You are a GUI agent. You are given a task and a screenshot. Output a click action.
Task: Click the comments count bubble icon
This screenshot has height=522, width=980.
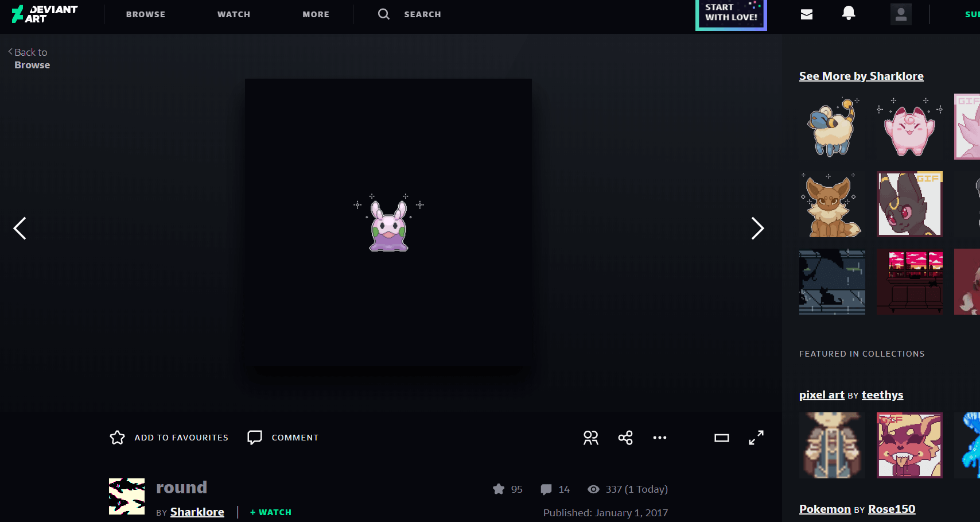pos(546,489)
